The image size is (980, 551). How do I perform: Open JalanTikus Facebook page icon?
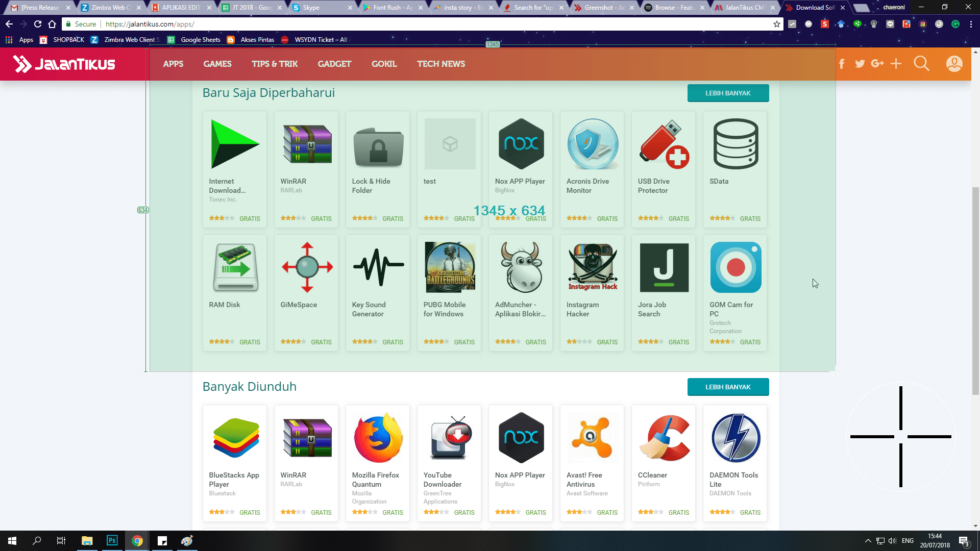(842, 64)
